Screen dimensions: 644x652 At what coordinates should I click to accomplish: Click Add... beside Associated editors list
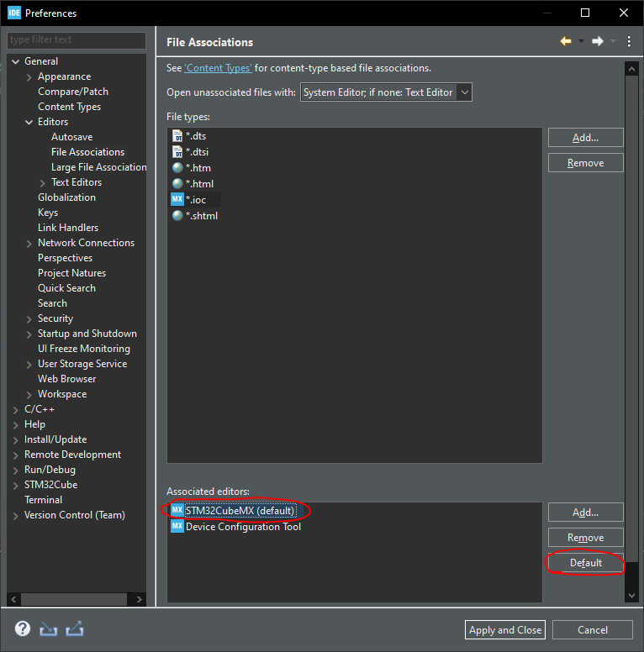[585, 513]
